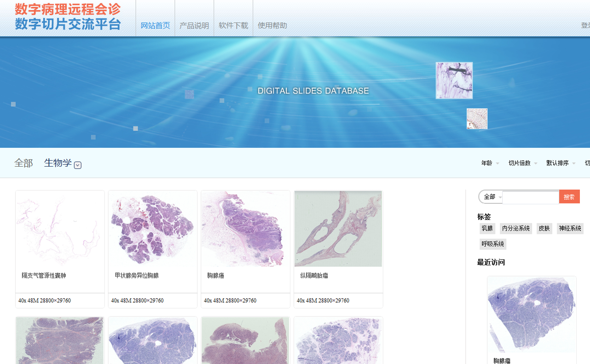The image size is (590, 364).
Task: Click the large floating slide image in banner
Action: [x=454, y=81]
